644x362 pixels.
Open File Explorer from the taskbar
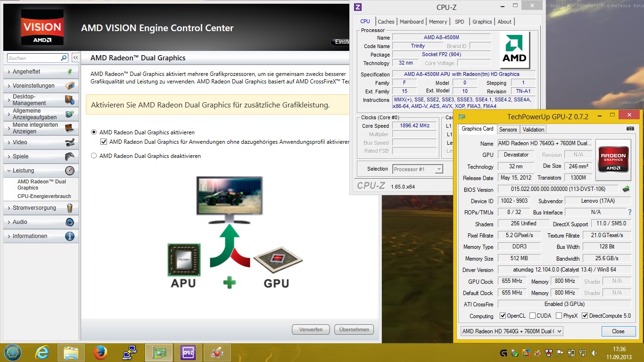[x=71, y=352]
